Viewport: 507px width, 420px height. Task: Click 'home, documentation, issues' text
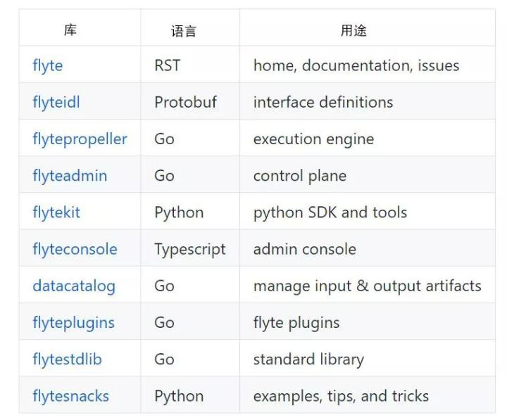tap(356, 66)
